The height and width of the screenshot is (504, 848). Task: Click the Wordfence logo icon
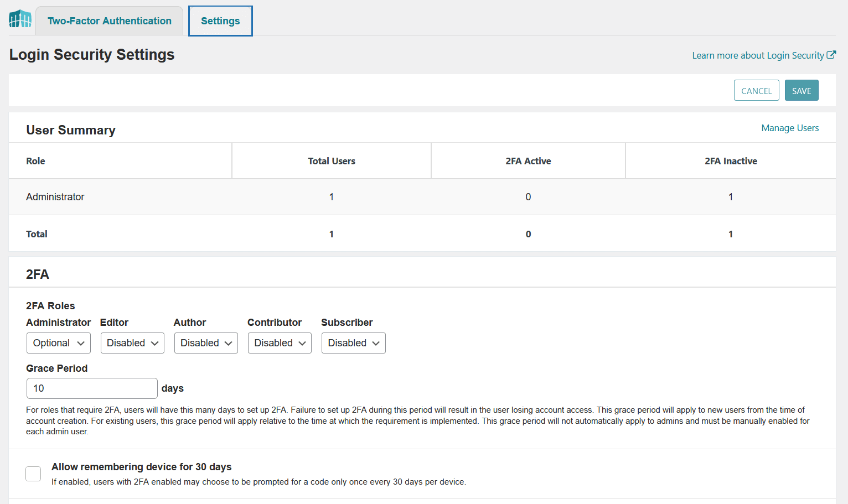[x=20, y=19]
